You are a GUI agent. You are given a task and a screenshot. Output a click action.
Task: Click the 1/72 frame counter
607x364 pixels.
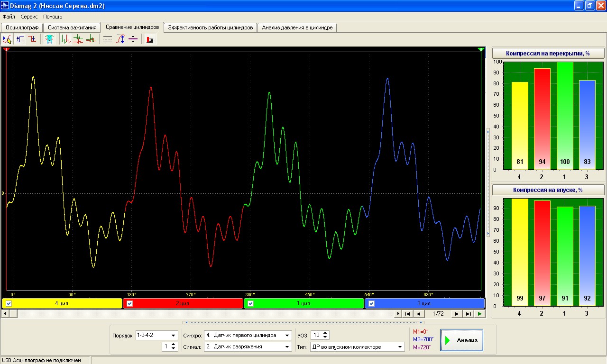point(438,314)
